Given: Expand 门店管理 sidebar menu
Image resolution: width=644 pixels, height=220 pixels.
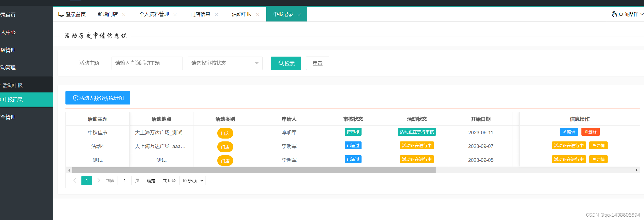Looking at the screenshot, I should (x=26, y=50).
